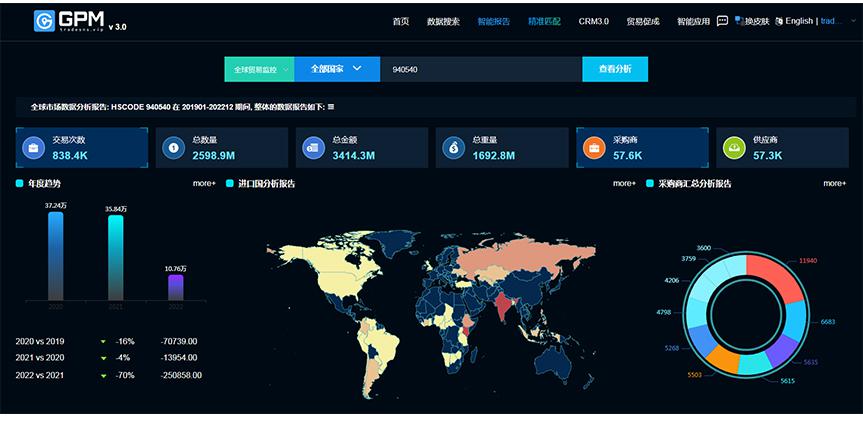Image resolution: width=863 pixels, height=435 pixels.
Task: Switch the language to English
Action: click(x=798, y=21)
